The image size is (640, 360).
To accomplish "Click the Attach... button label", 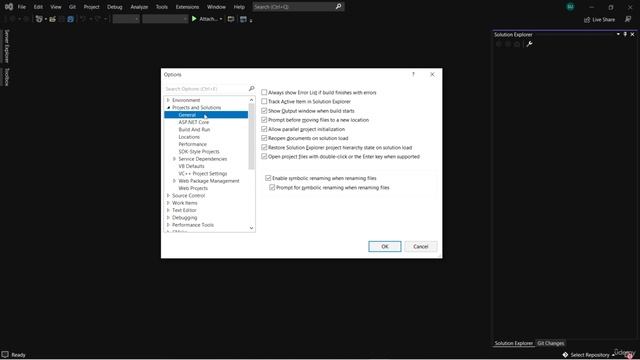I will click(208, 19).
